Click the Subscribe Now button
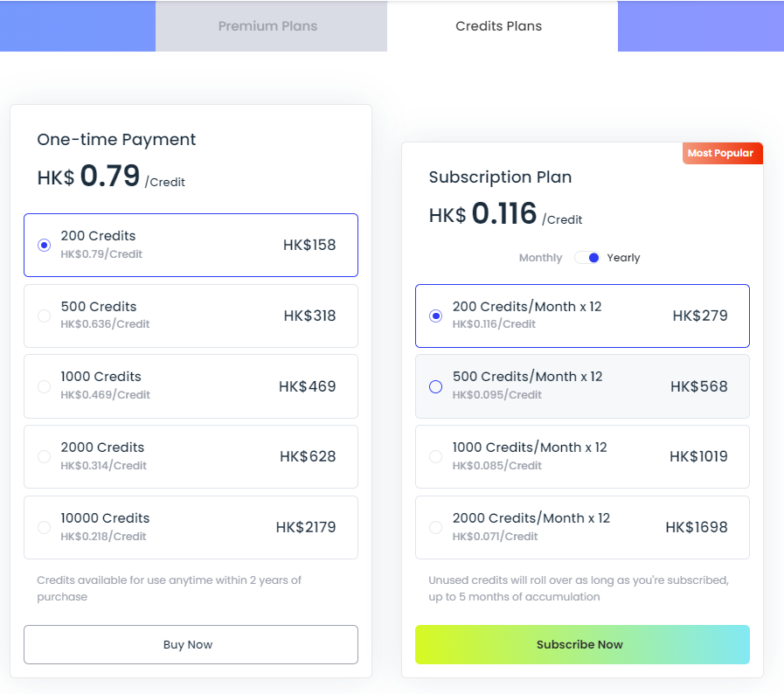784x694 pixels. pyautogui.click(x=582, y=644)
